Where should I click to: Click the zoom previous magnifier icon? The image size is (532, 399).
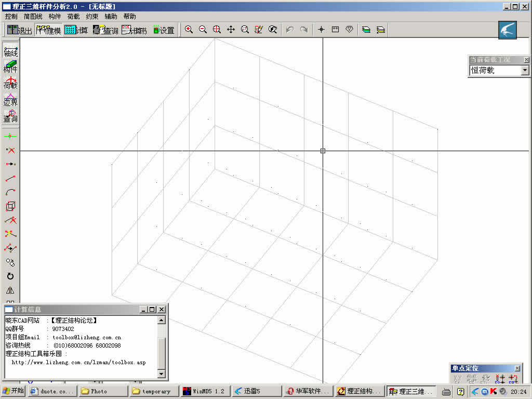[x=272, y=30]
